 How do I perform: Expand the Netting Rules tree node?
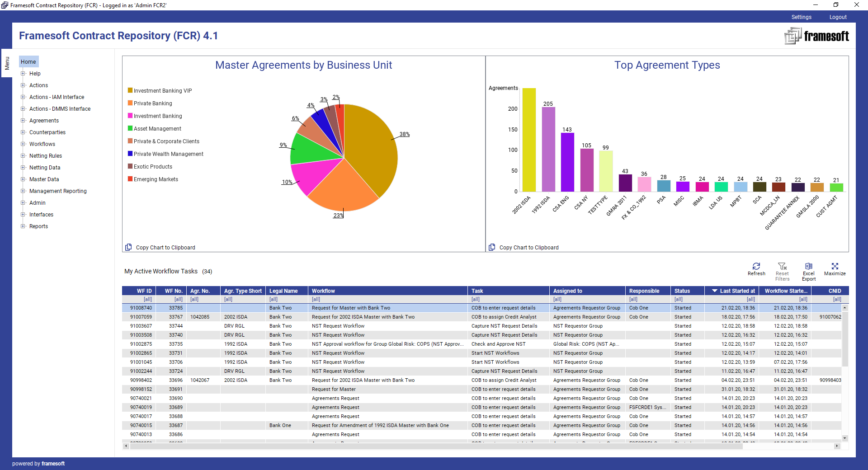click(23, 155)
